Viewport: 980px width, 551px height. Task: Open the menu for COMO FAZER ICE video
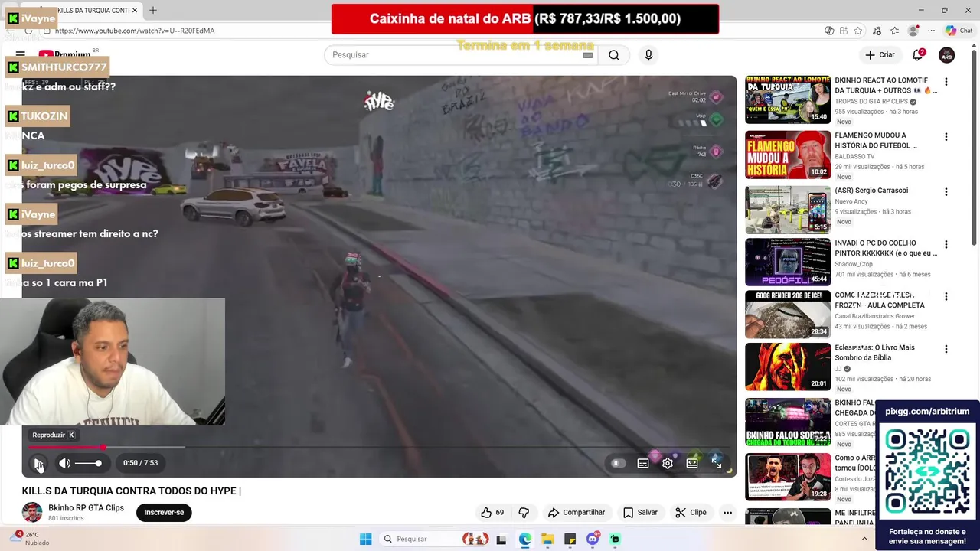pos(946,296)
